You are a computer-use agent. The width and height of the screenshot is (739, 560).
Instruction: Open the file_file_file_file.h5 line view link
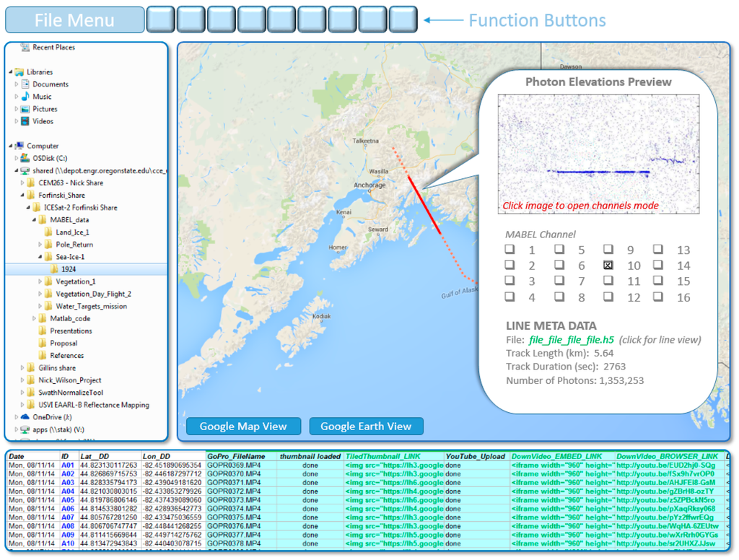tap(573, 340)
